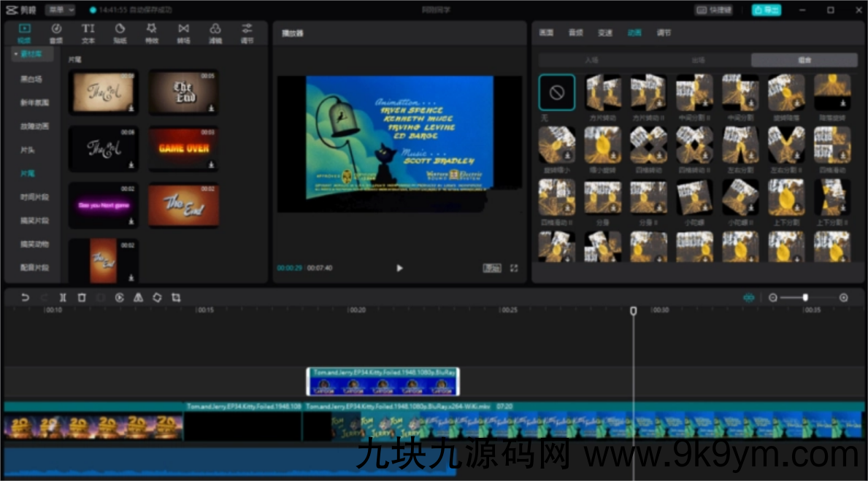Image resolution: width=868 pixels, height=481 pixels.
Task: Click the timeline zoom slider
Action: coord(804,298)
